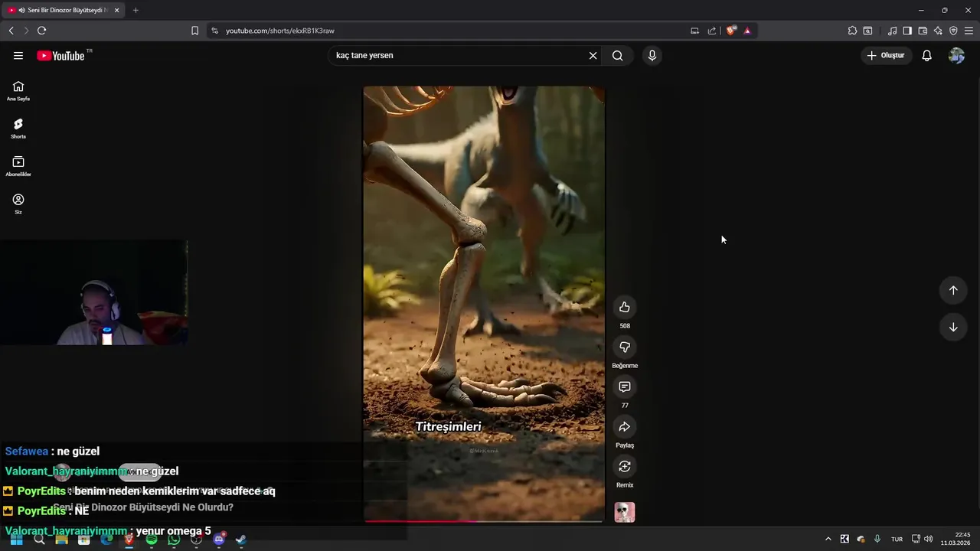Go to the YouTube logo homepage
This screenshot has width=980, height=551.
click(60, 55)
